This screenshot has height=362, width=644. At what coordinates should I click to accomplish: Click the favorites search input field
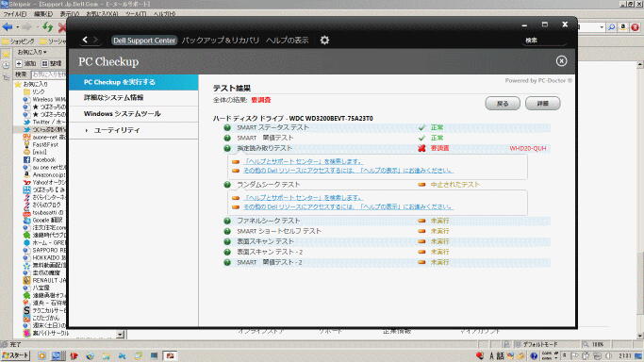coord(48,74)
